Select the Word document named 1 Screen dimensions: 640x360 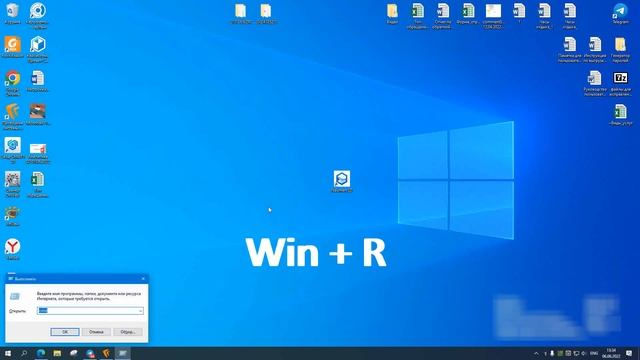click(x=519, y=13)
